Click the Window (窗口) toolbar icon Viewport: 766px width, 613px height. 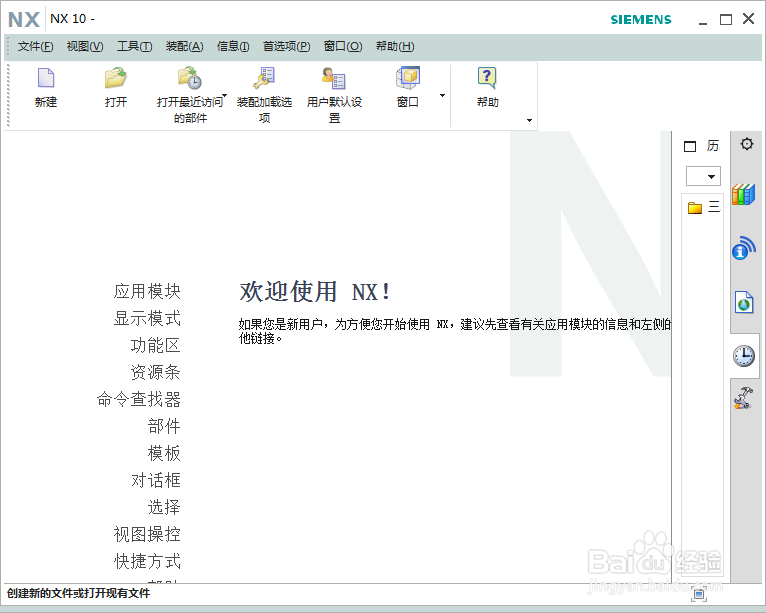[x=407, y=78]
